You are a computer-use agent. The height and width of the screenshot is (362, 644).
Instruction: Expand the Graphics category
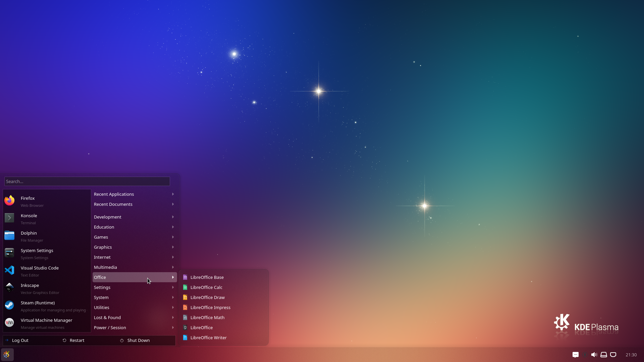[135, 247]
